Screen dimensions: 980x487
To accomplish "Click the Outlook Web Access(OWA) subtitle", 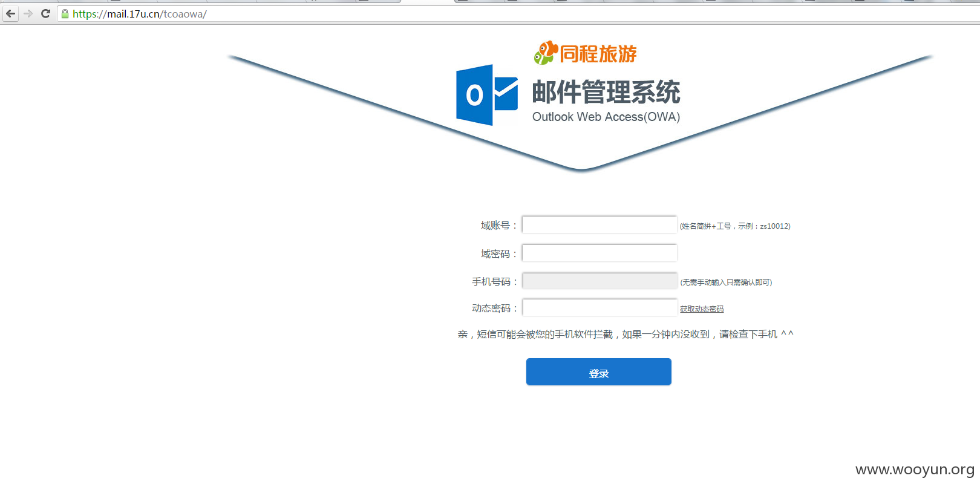I will coord(606,117).
